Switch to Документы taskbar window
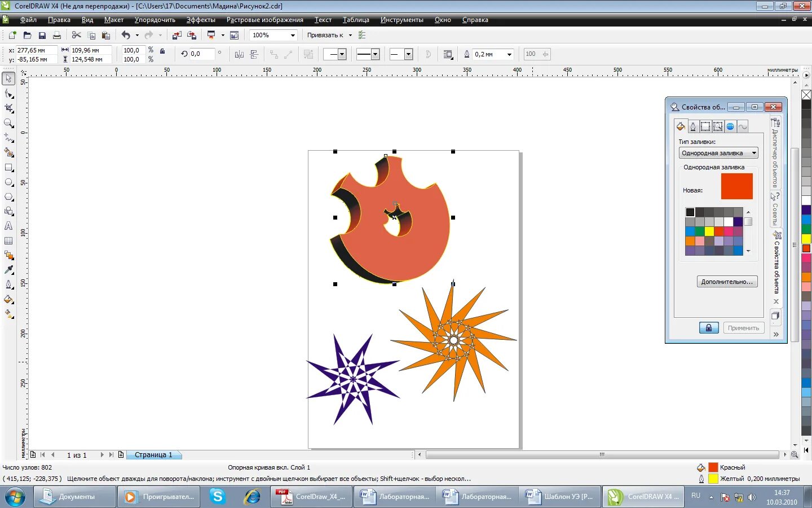The height and width of the screenshot is (508, 812). [x=74, y=497]
